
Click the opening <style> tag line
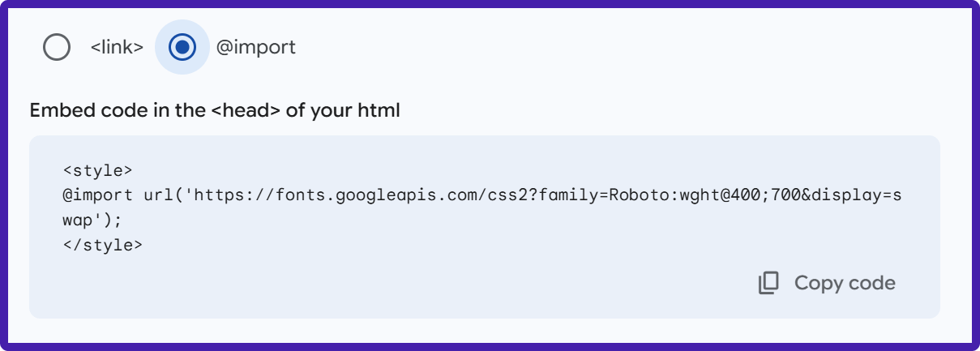[x=97, y=171]
